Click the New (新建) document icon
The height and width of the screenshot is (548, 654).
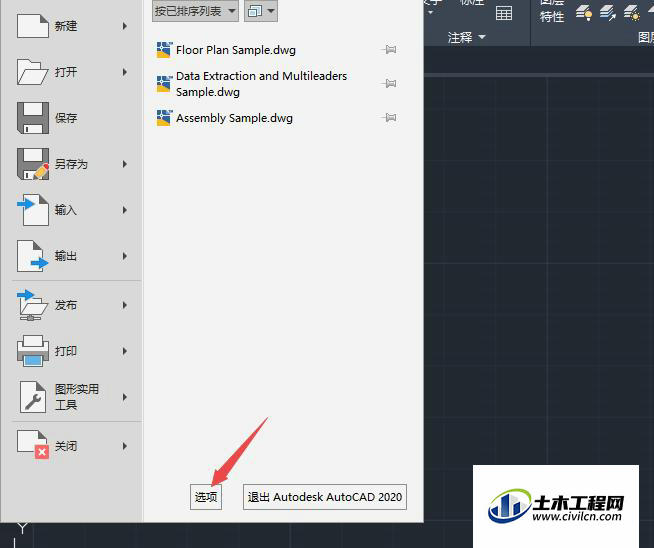[33, 26]
